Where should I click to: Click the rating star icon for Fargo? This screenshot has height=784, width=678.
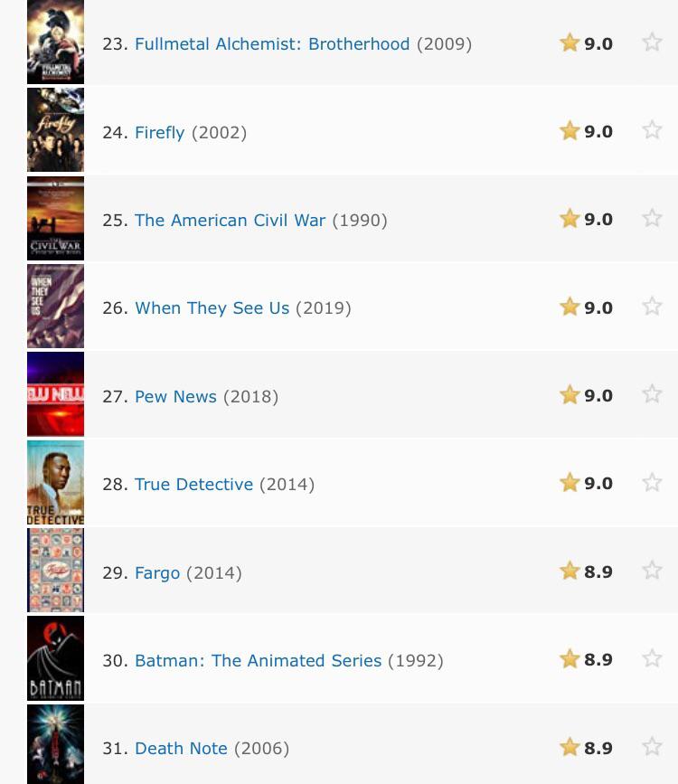pos(570,570)
